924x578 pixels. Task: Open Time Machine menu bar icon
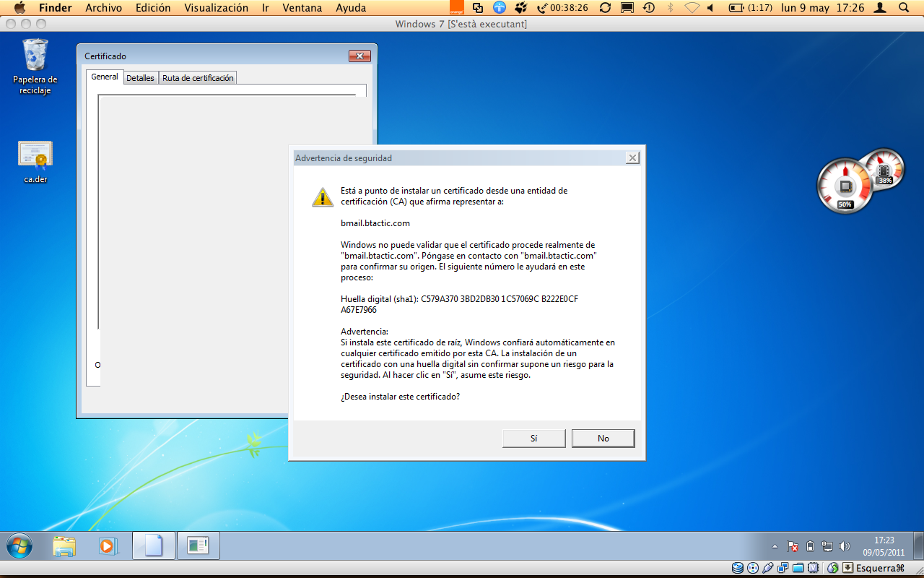(x=648, y=8)
